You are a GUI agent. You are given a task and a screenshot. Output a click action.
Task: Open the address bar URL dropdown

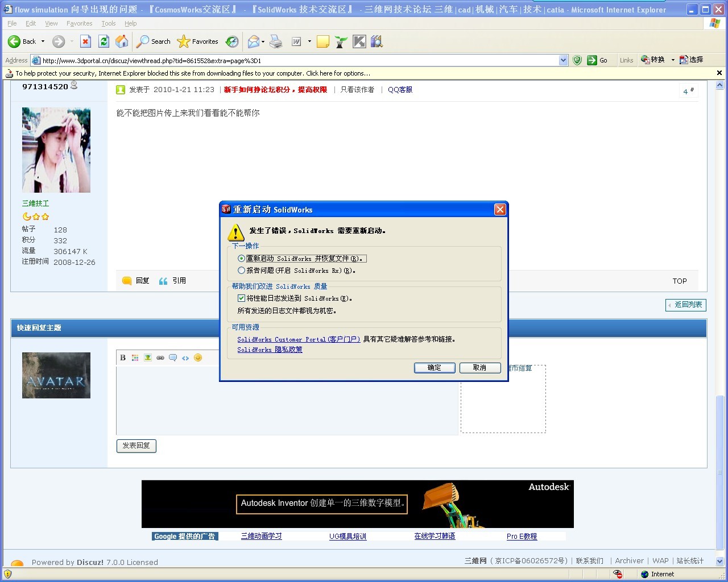point(563,60)
